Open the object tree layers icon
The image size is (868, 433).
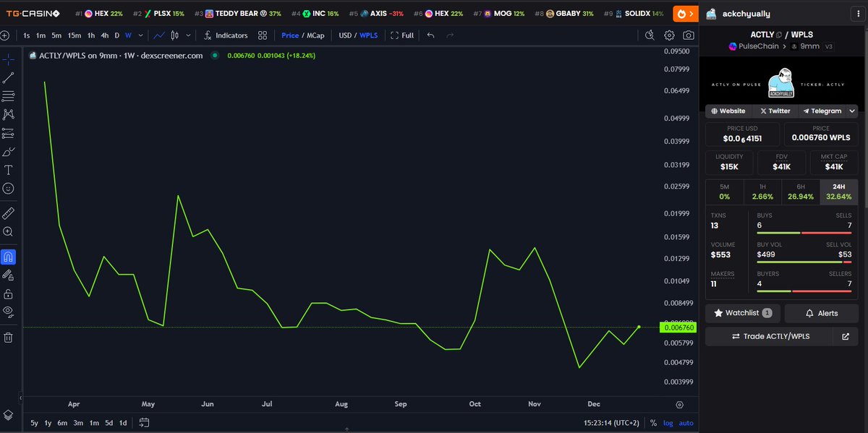point(8,415)
